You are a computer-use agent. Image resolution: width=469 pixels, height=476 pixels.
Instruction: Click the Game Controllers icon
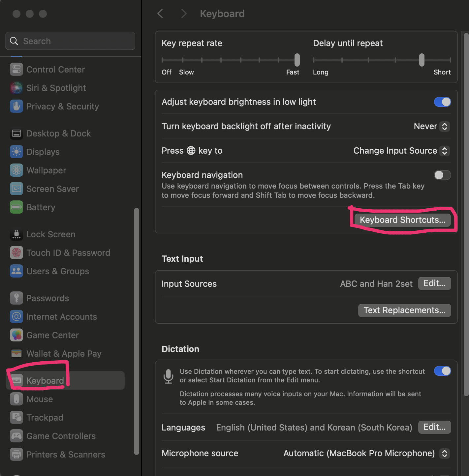click(16, 436)
